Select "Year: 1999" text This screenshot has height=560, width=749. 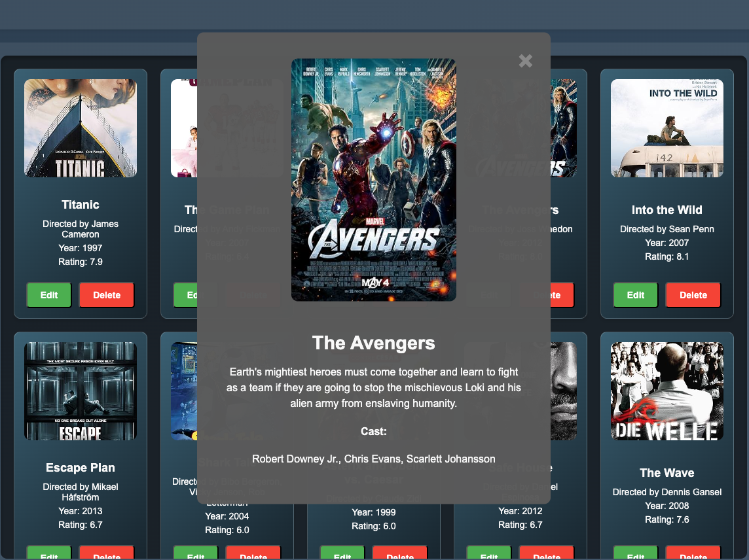374,512
